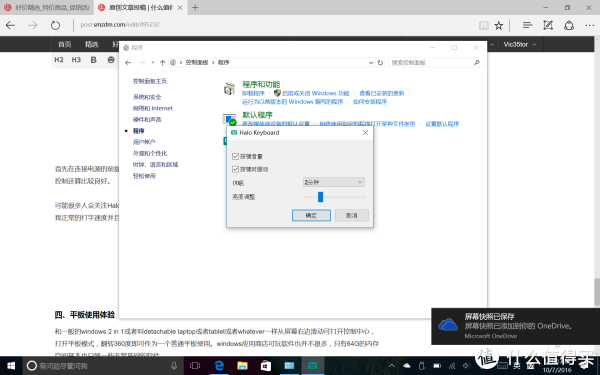Open Edge reading view icon
Viewport: 600px width, 375px height.
click(x=484, y=26)
